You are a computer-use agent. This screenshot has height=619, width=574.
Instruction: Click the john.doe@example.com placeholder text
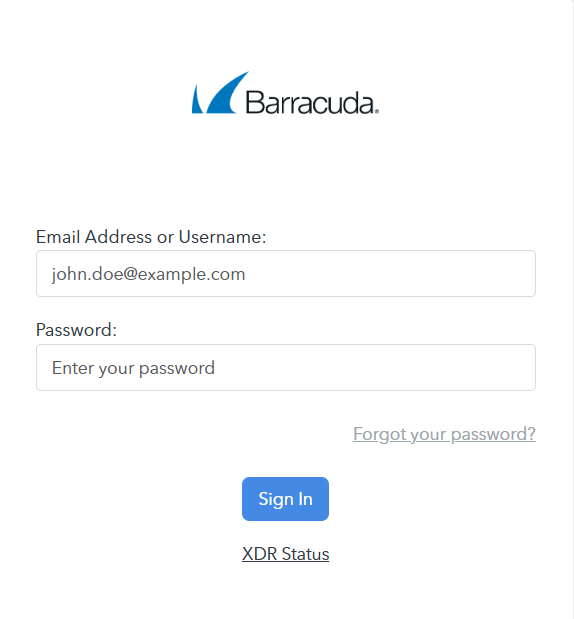tap(148, 274)
